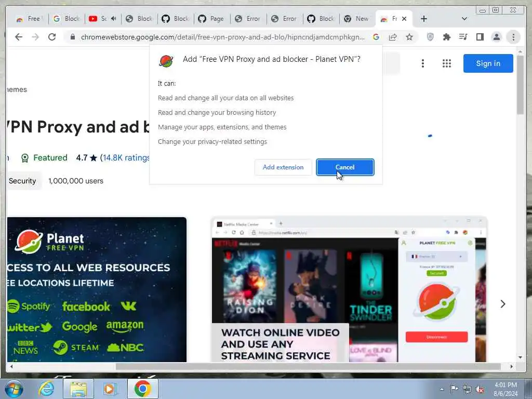Cancel the extension install dialog
Image resolution: width=532 pixels, height=399 pixels.
pos(345,167)
